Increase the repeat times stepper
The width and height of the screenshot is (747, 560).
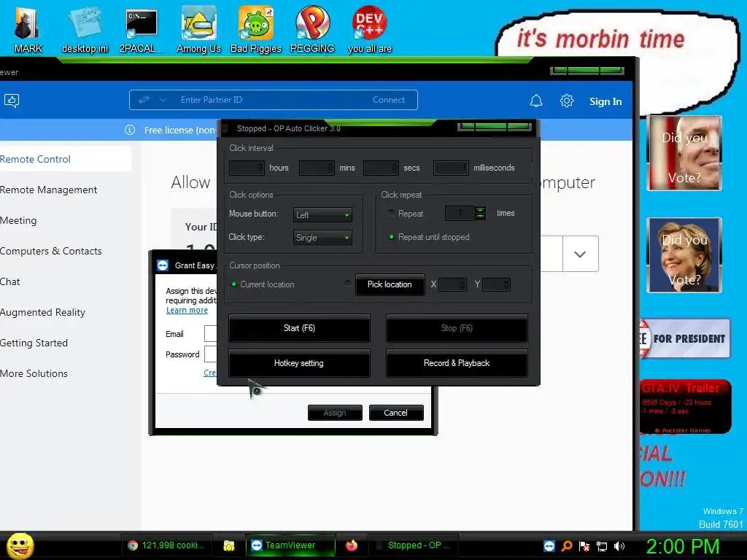[x=480, y=209]
